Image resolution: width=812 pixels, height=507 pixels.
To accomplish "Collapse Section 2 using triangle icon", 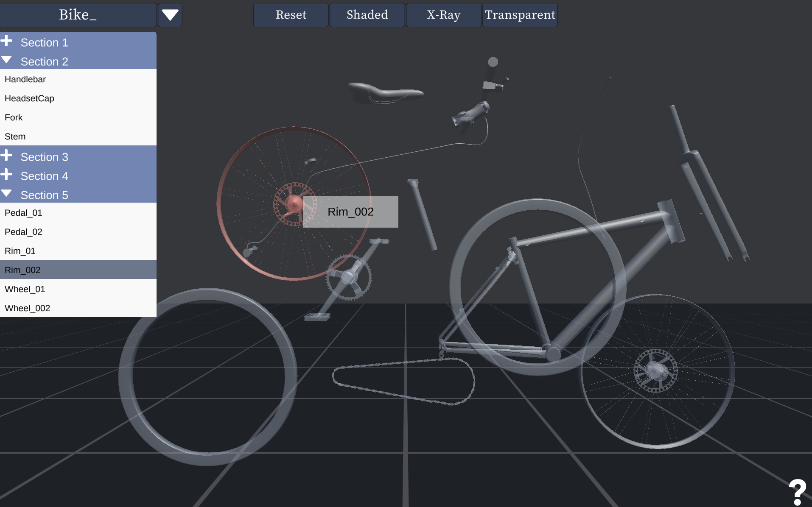I will click(6, 60).
